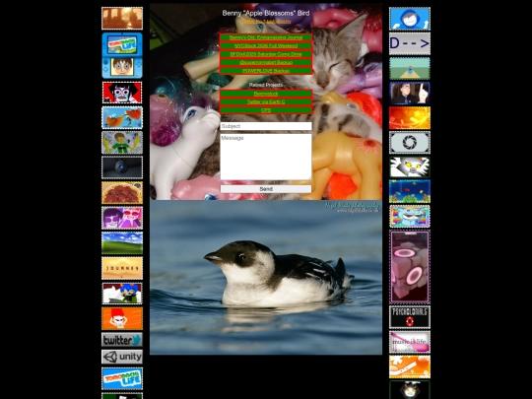Click the orange and white flower stamp
Screen dimensions: 532x399
(x=410, y=367)
